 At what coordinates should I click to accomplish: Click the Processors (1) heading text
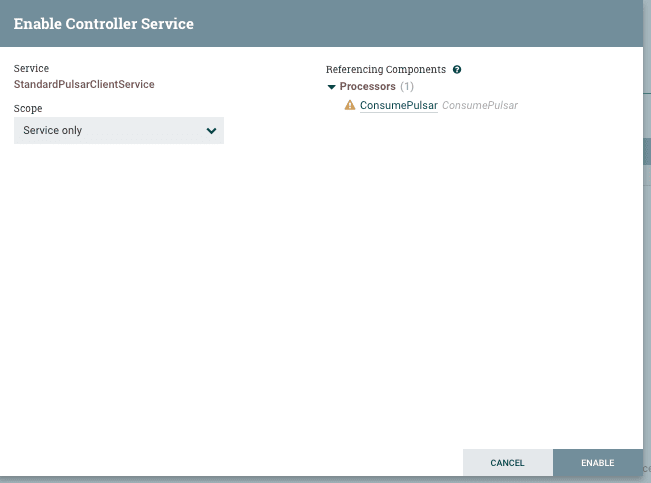coord(377,86)
